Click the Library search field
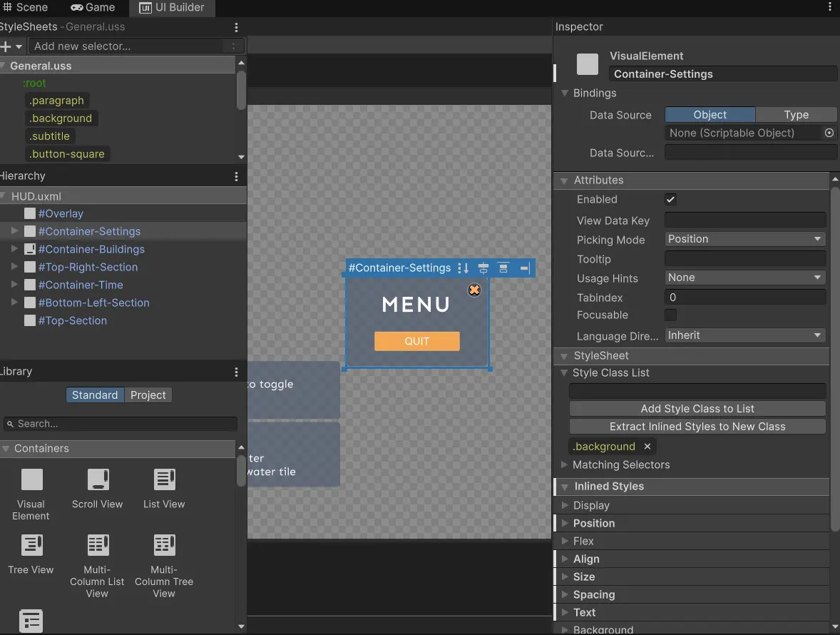The width and height of the screenshot is (840, 635). (120, 424)
